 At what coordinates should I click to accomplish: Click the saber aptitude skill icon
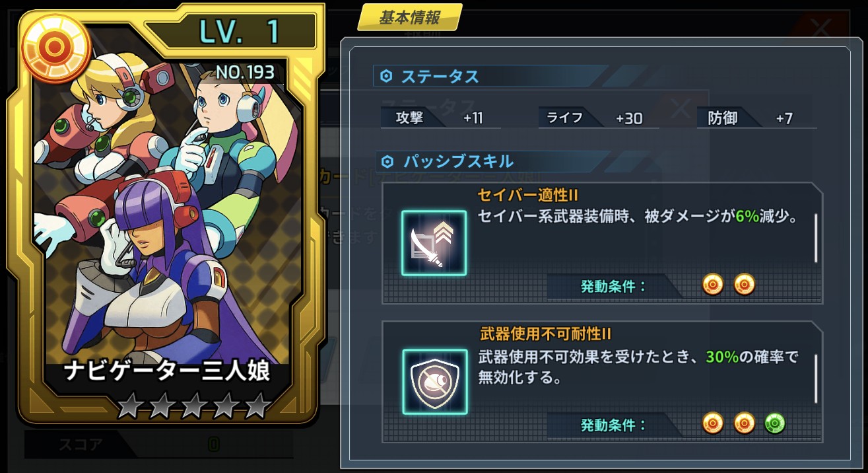coord(434,243)
